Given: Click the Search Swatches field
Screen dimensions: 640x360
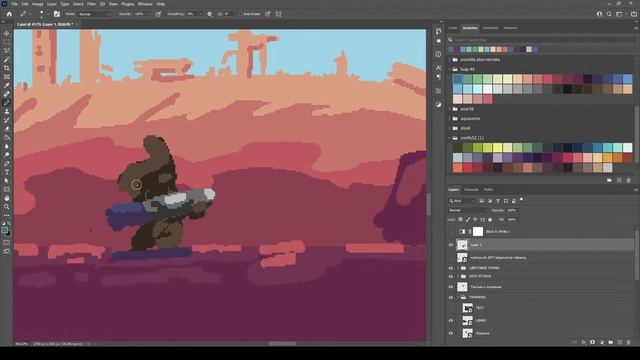Looking at the screenshot, I should pos(542,40).
